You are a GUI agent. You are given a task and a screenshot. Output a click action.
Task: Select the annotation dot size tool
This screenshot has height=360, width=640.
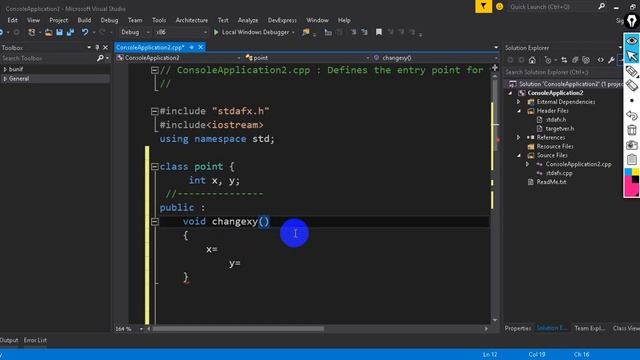point(632,100)
